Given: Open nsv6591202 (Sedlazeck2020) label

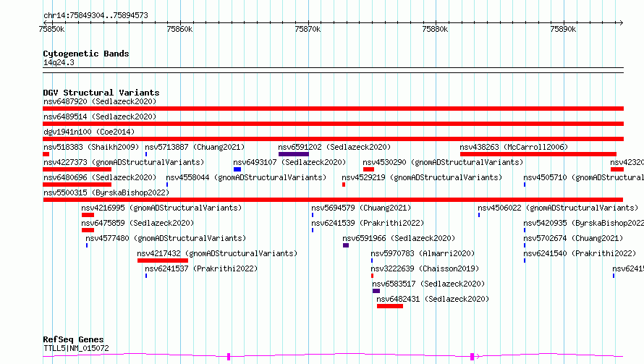Looking at the screenshot, I should click(x=334, y=147).
